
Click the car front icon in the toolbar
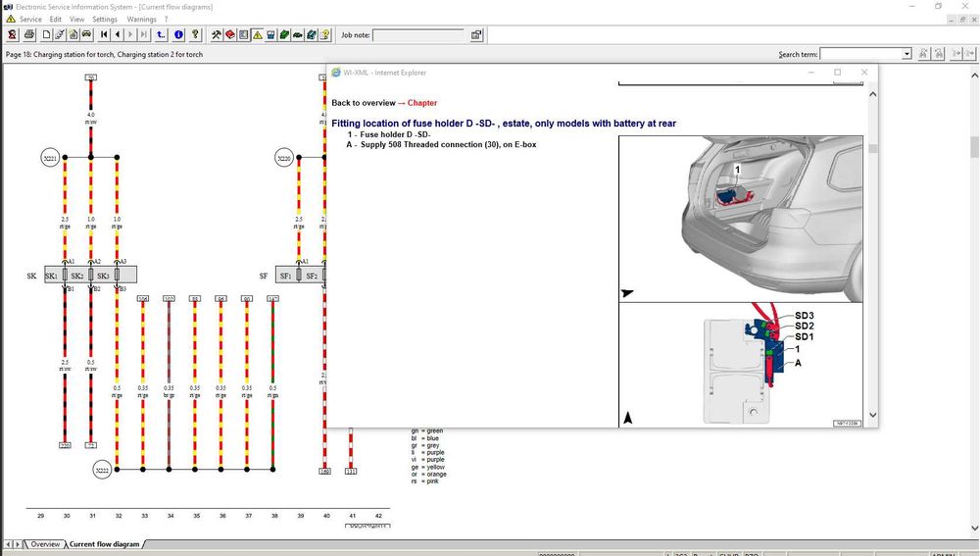tap(87, 35)
